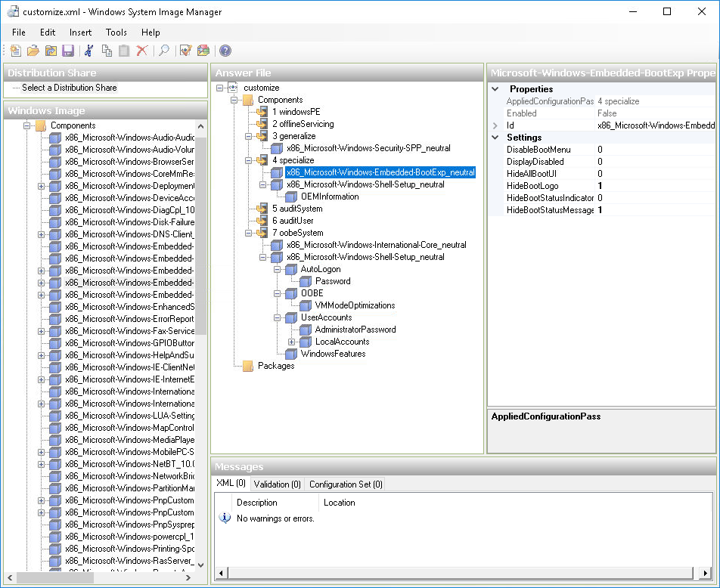Click the Location column header

pyautogui.click(x=514, y=503)
